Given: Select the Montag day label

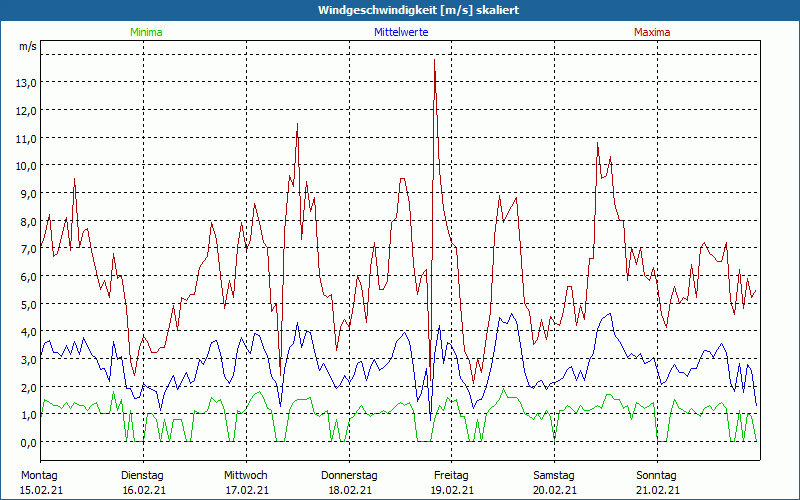Looking at the screenshot, I should click(40, 475).
